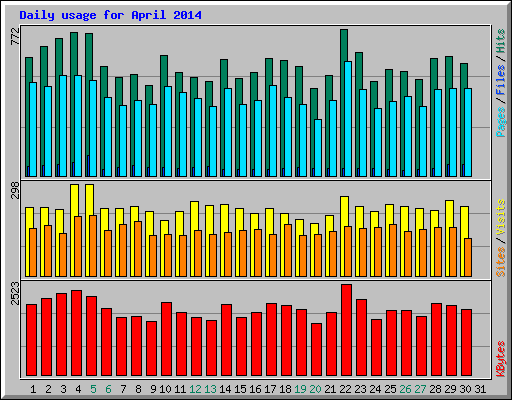This screenshot has height=400, width=512.
Task: Click the small blue Pages bar for day 5
Action: 88,166
